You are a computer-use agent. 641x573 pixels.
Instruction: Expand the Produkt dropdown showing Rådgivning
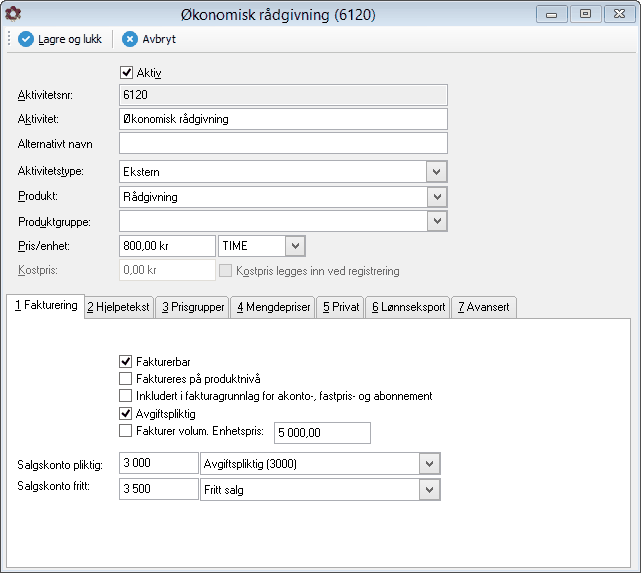437,197
